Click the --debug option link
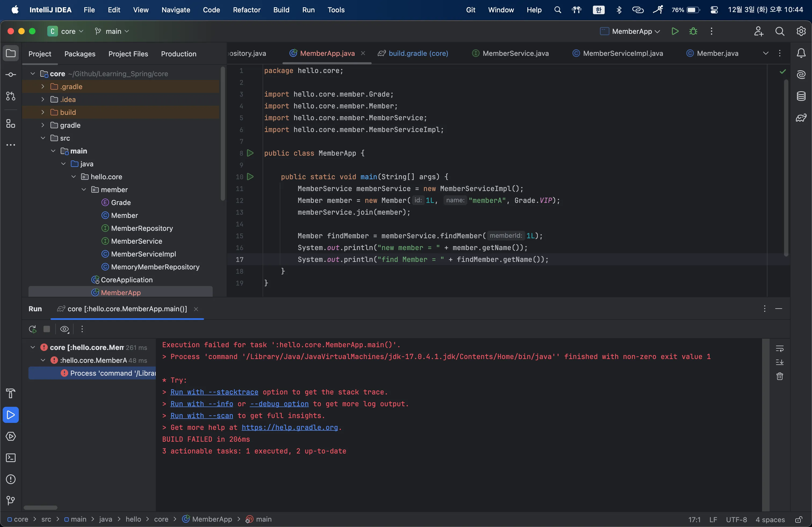Image resolution: width=812 pixels, height=527 pixels. coord(279,404)
